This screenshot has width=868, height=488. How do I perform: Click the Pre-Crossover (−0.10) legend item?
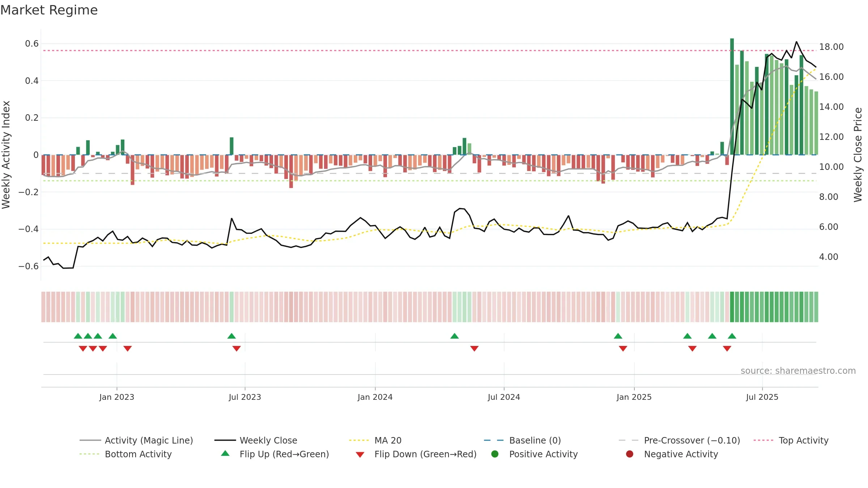679,440
